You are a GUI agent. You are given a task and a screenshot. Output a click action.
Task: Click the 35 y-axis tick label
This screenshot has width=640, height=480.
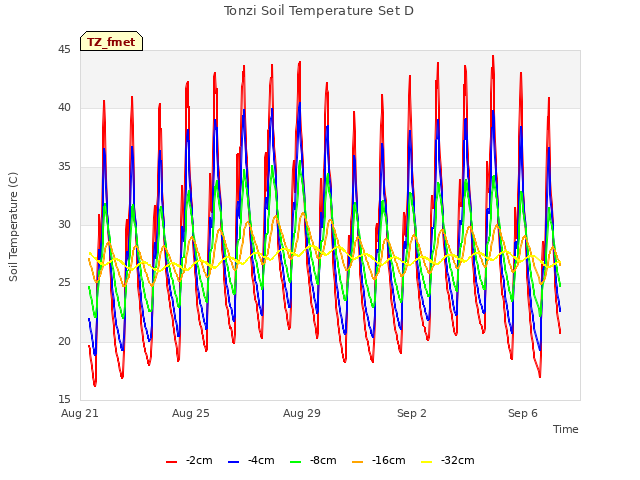[x=64, y=167]
